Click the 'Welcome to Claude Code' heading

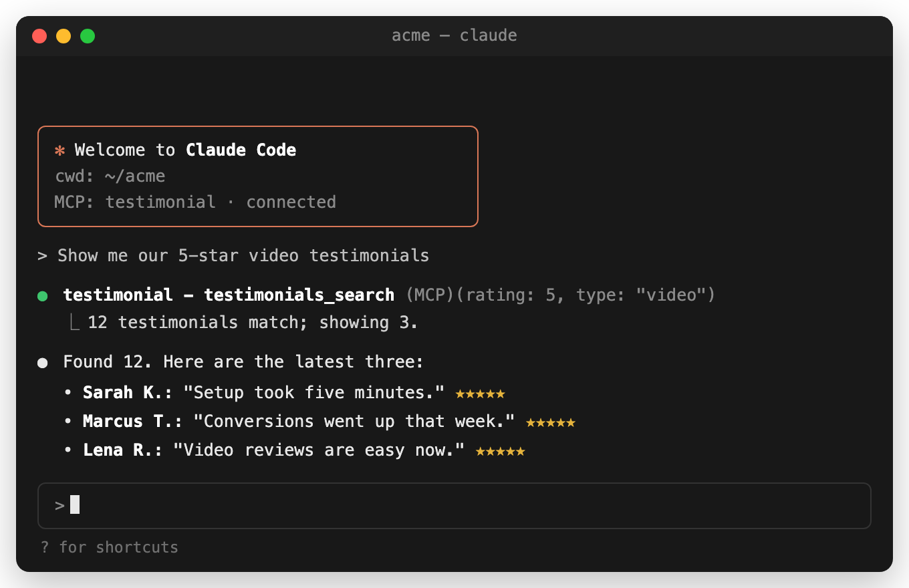coord(185,150)
